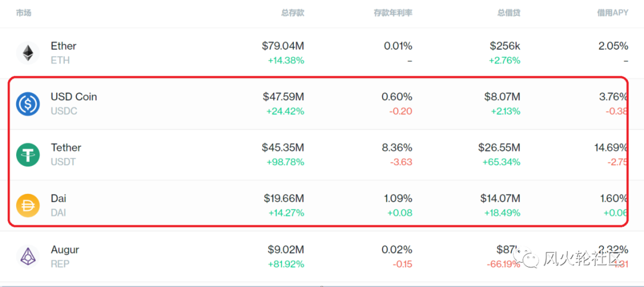
Task: Click Tether total borrow $26.55M
Action: click(499, 147)
